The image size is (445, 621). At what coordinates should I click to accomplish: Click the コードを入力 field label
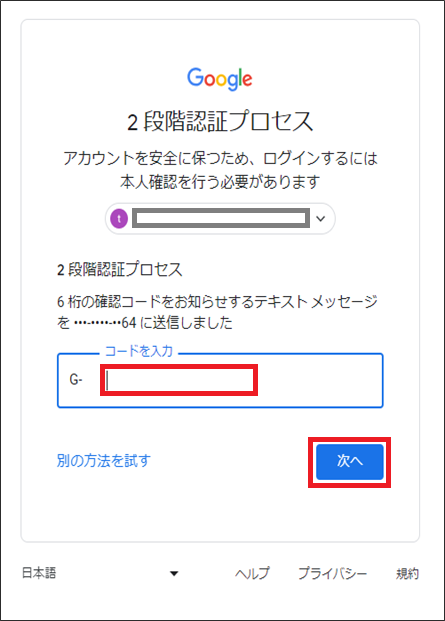click(139, 351)
